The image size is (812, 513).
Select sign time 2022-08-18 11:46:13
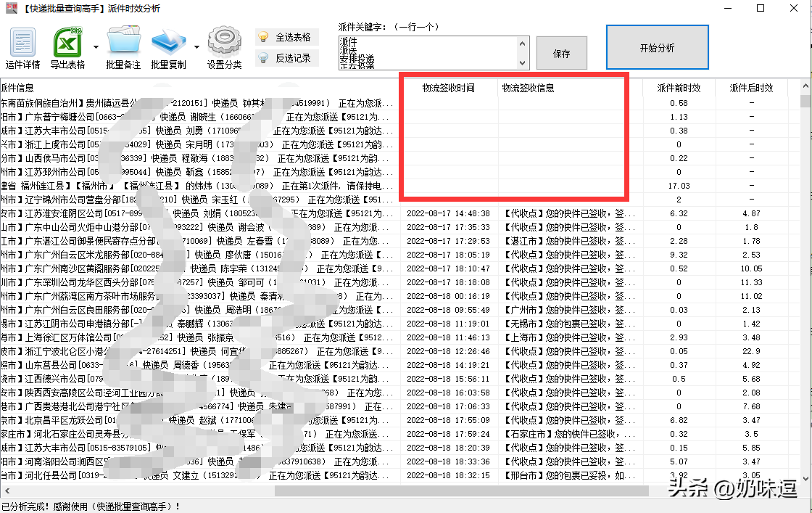pos(449,337)
